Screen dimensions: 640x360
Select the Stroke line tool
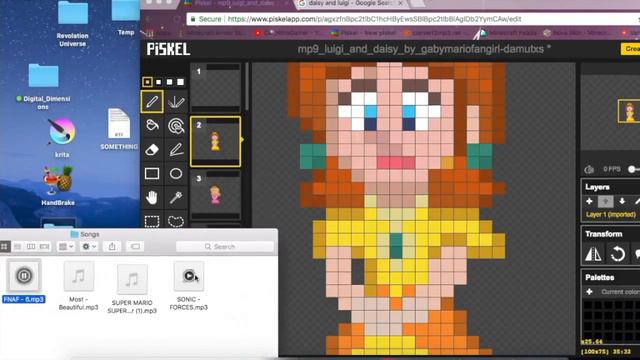[176, 149]
